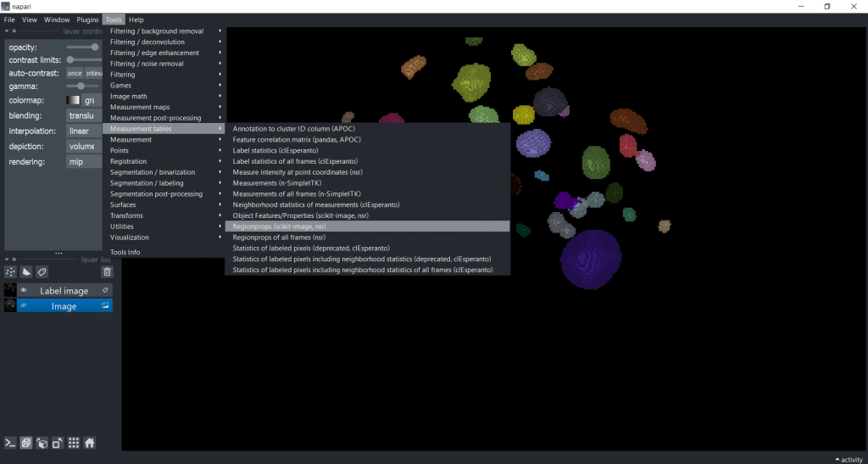Open the console terminal icon
Viewport: 868px width, 464px height.
(x=10, y=443)
